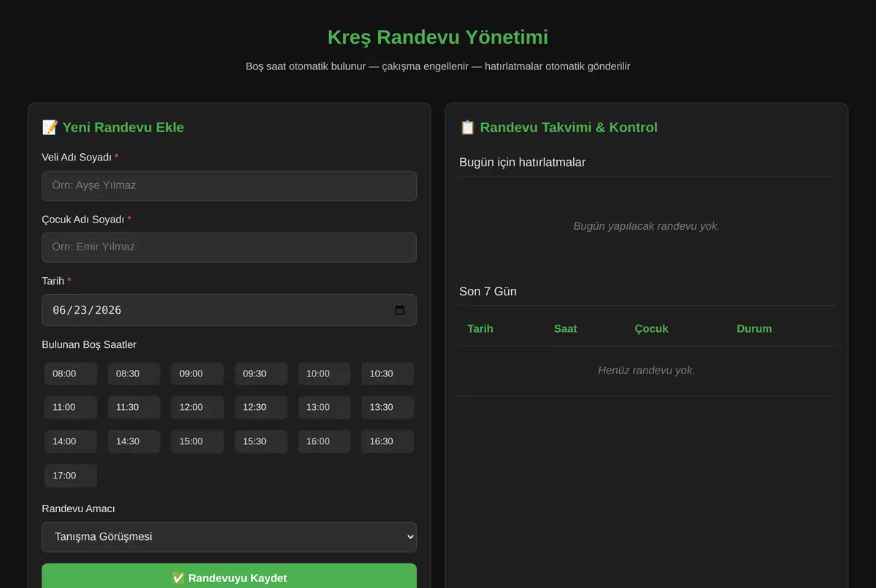This screenshot has width=876, height=588.
Task: Click the Saat column header
Action: pos(566,329)
